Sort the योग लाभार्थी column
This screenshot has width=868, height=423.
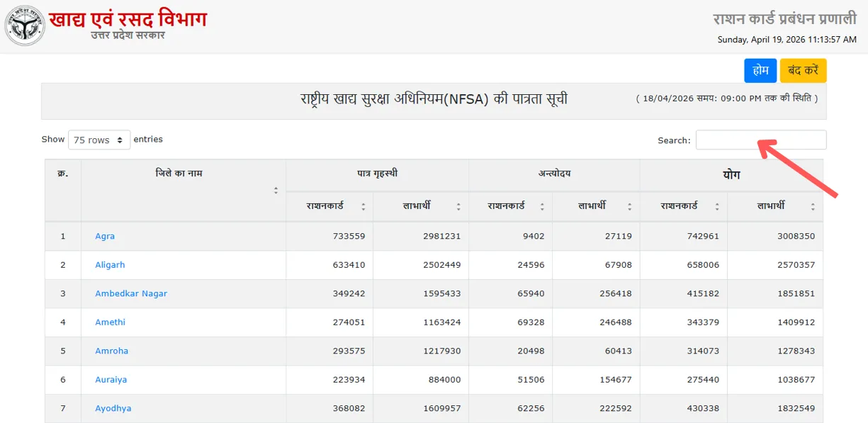point(813,207)
